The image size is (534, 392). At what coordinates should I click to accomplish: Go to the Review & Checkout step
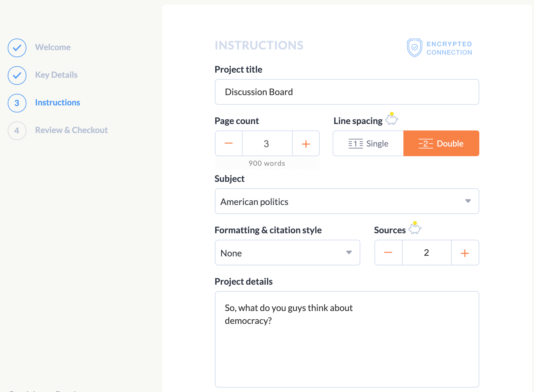71,130
